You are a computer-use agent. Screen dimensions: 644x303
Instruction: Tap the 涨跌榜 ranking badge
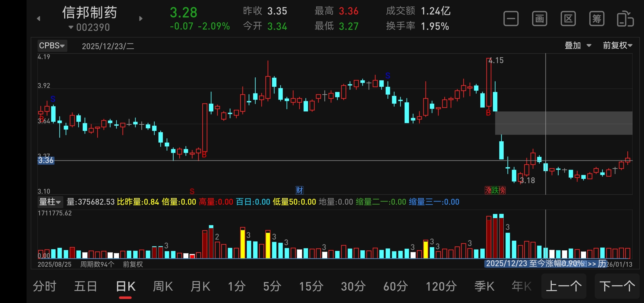(495, 190)
